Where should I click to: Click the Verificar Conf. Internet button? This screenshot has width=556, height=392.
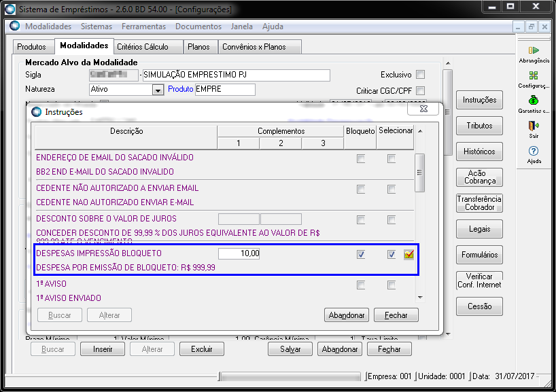click(479, 281)
